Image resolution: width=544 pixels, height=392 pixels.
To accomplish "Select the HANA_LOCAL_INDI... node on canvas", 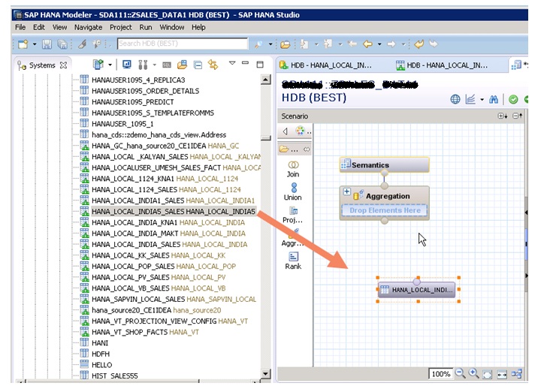I will 416,290.
